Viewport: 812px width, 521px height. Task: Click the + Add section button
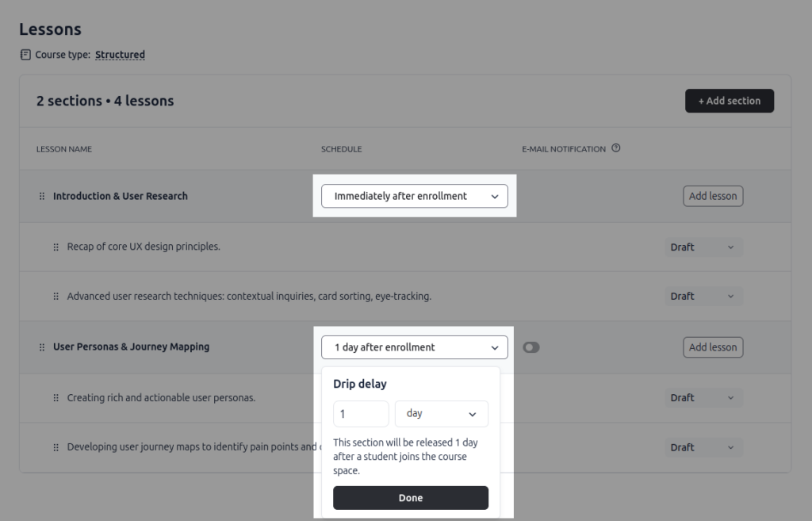point(729,101)
